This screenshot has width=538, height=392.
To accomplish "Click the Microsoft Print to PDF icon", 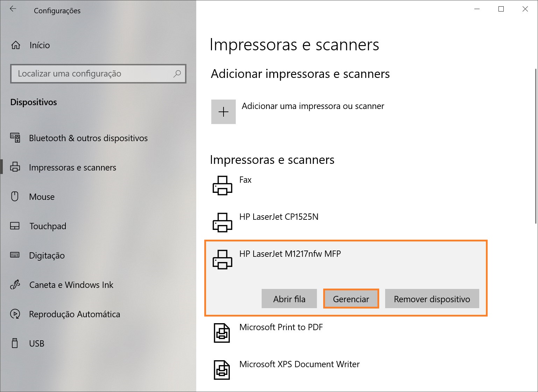I will (x=222, y=333).
